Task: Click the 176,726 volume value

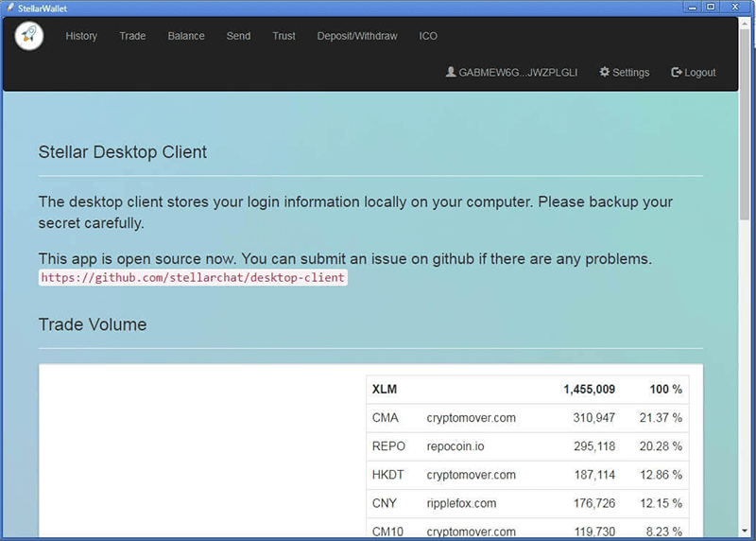Action: pos(594,503)
